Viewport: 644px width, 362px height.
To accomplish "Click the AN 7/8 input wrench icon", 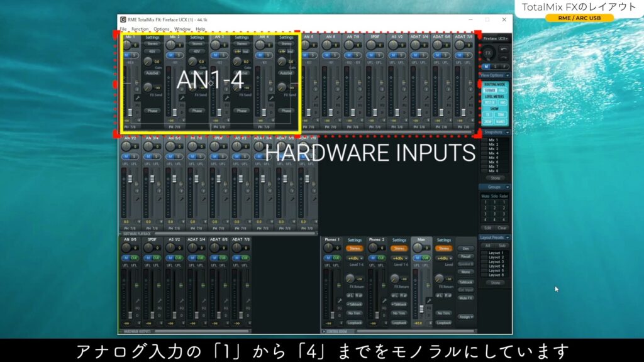I will [x=360, y=98].
